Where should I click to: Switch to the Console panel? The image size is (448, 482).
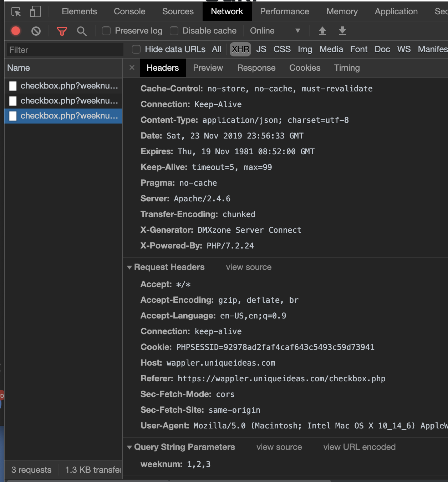pos(129,11)
